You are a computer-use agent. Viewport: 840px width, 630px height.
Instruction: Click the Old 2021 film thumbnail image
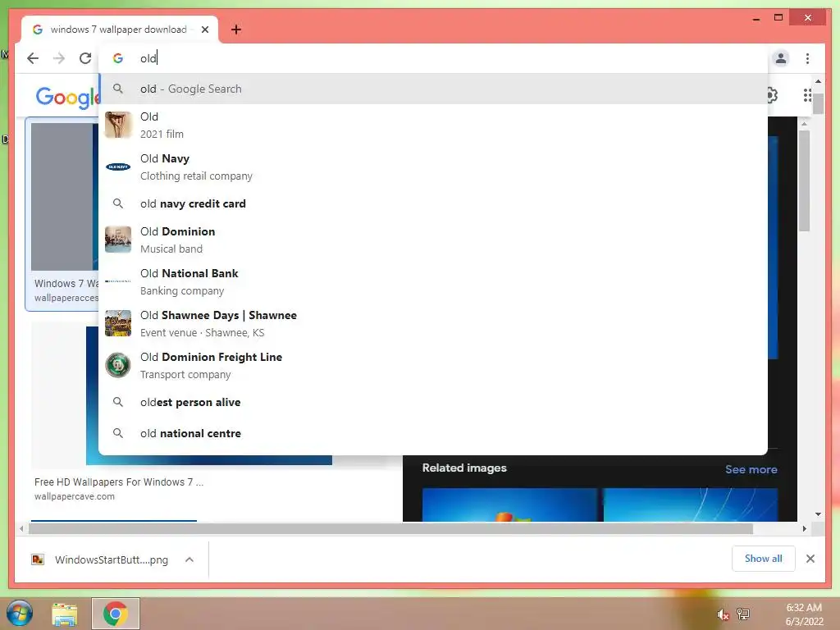click(x=118, y=125)
